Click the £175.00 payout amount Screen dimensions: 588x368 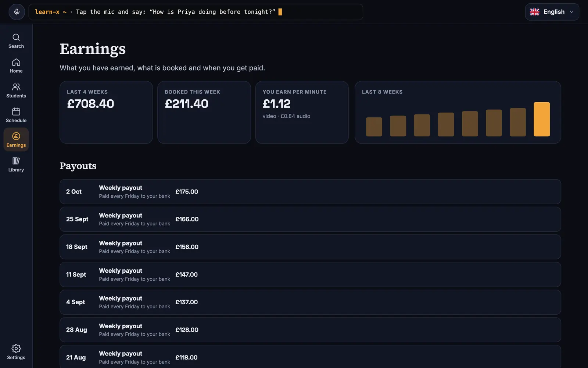tap(187, 192)
